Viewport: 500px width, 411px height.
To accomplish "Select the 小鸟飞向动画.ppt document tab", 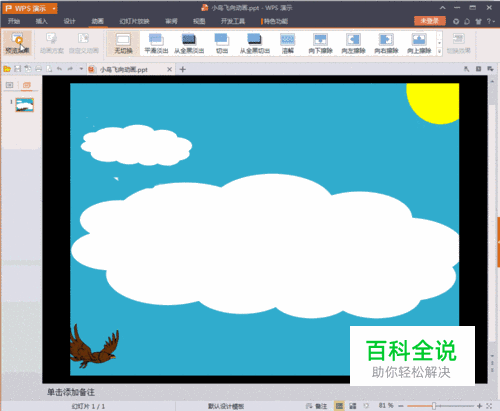I will 131,69.
